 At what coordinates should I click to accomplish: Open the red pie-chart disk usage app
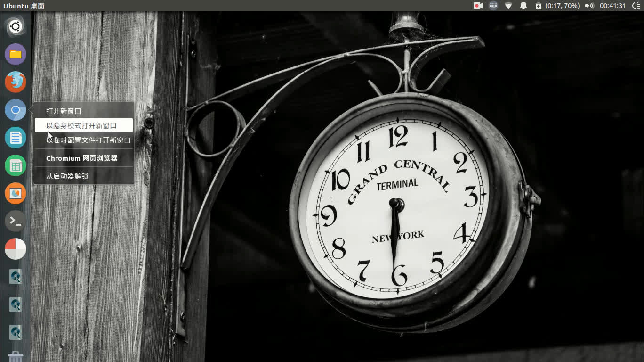(x=16, y=249)
